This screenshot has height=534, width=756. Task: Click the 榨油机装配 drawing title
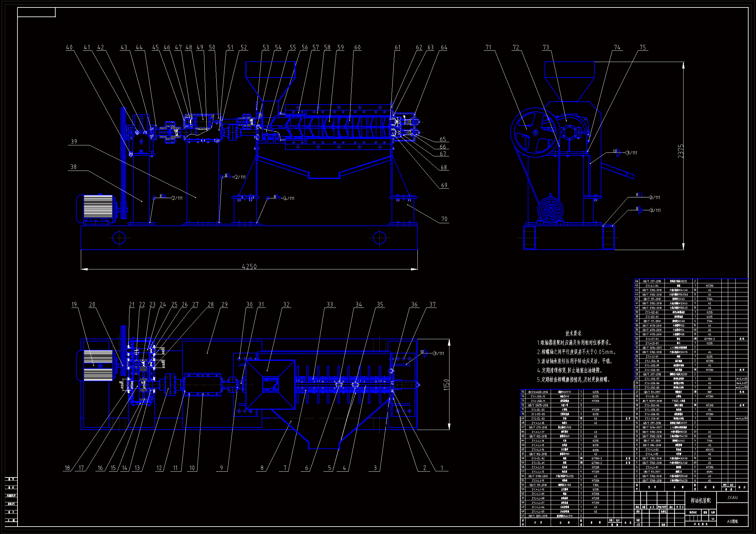(700, 500)
